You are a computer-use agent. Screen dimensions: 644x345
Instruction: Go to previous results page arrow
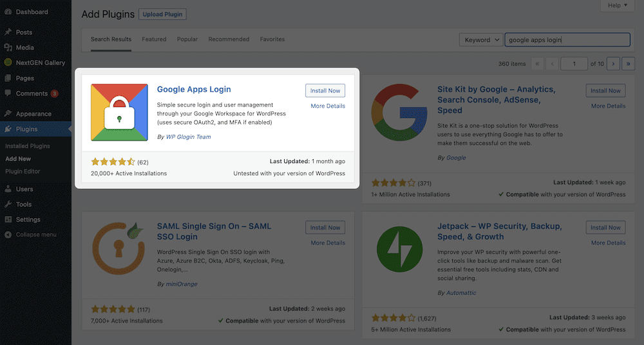553,64
